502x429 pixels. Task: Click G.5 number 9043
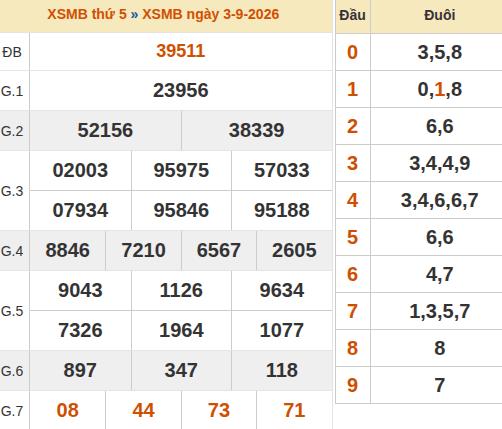[x=80, y=290]
